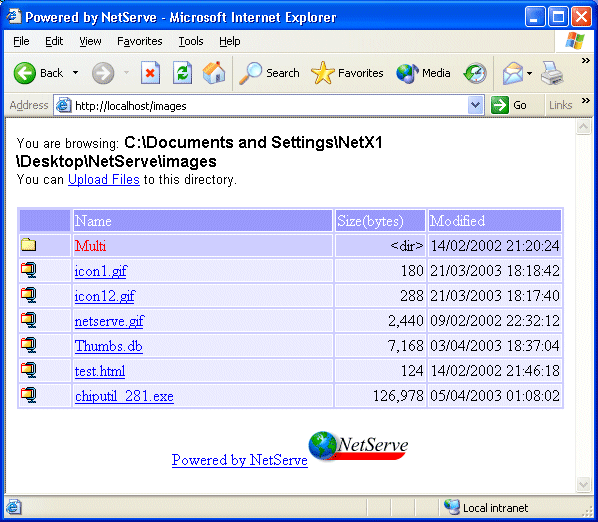Image resolution: width=598 pixels, height=522 pixels.
Task: Click the file icon beside netserve.gif
Action: click(x=29, y=320)
